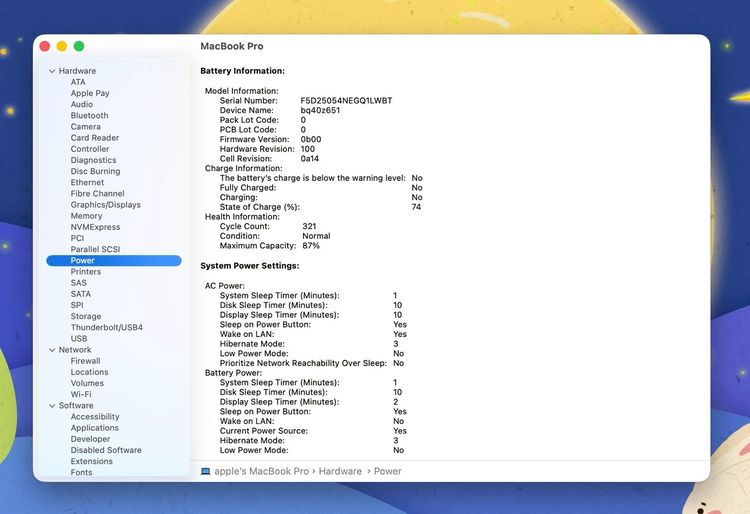Image resolution: width=750 pixels, height=514 pixels.
Task: Click the Battery Power label
Action: point(233,373)
